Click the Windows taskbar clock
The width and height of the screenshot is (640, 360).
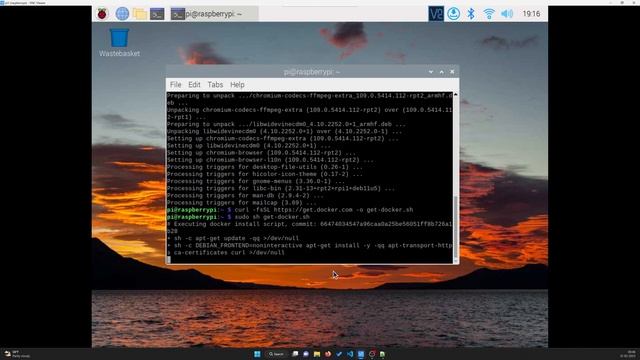click(x=629, y=354)
